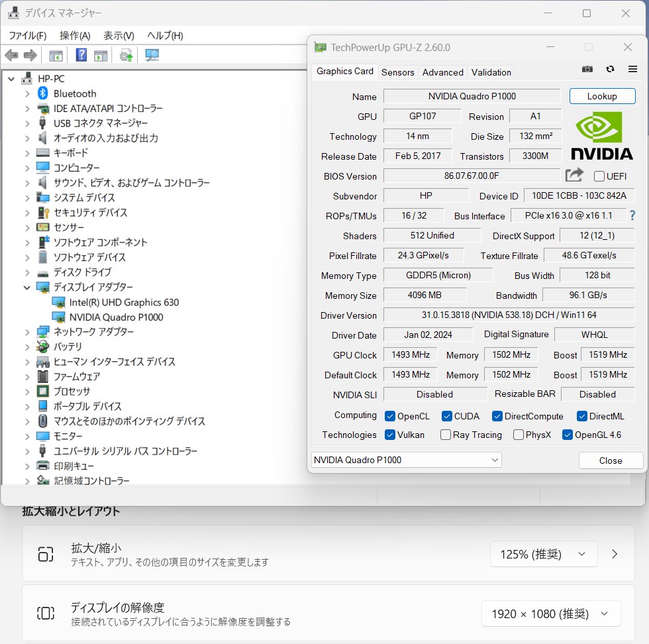The width and height of the screenshot is (649, 644).
Task: Toggle the UEFI checkbox
Action: click(x=599, y=176)
